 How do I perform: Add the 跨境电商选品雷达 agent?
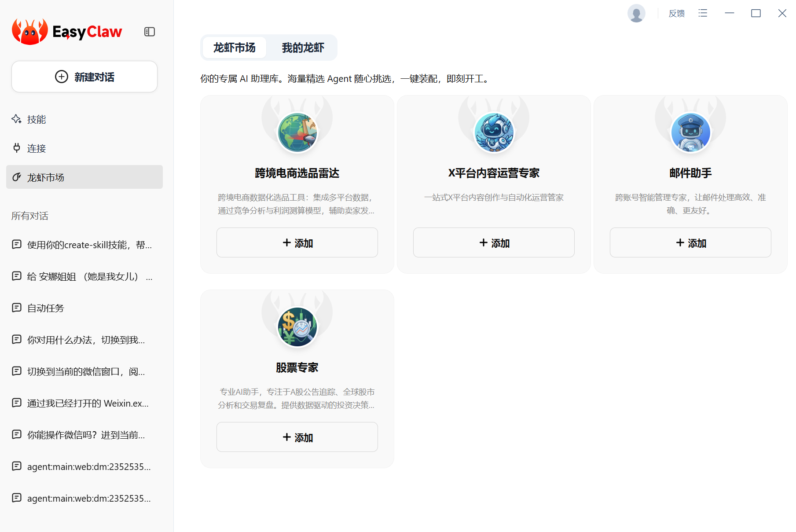(297, 243)
